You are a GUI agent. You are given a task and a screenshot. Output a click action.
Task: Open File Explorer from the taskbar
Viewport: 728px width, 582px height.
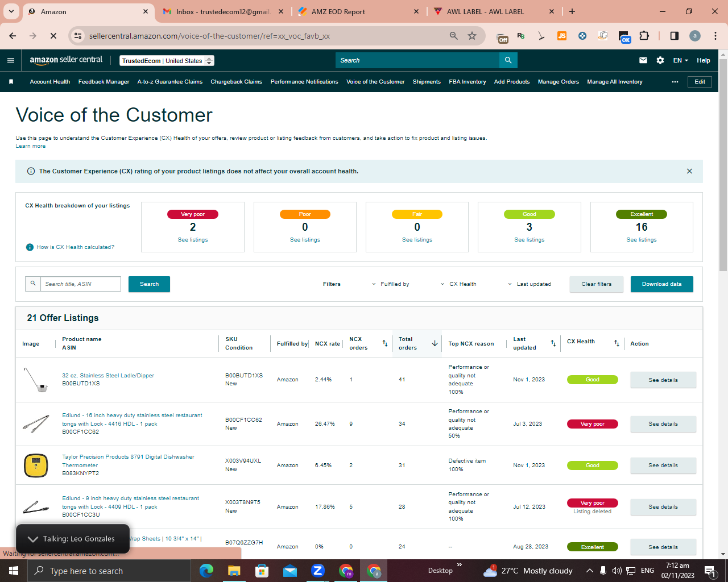[x=234, y=571]
